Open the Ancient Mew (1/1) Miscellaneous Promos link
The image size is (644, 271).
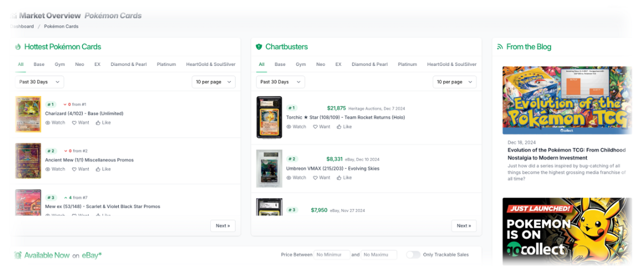(90, 160)
